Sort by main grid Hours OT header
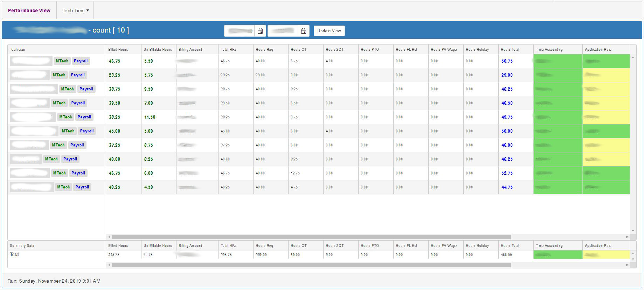This screenshot has height=290, width=644. 306,49
